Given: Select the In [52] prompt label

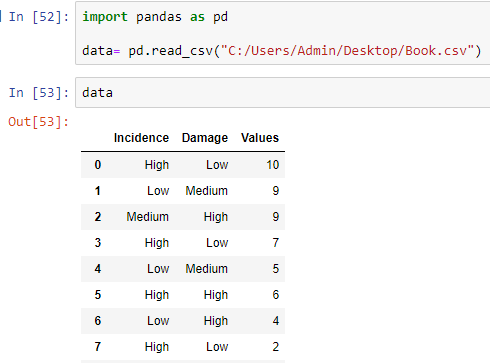Looking at the screenshot, I should pyautogui.click(x=39, y=17).
